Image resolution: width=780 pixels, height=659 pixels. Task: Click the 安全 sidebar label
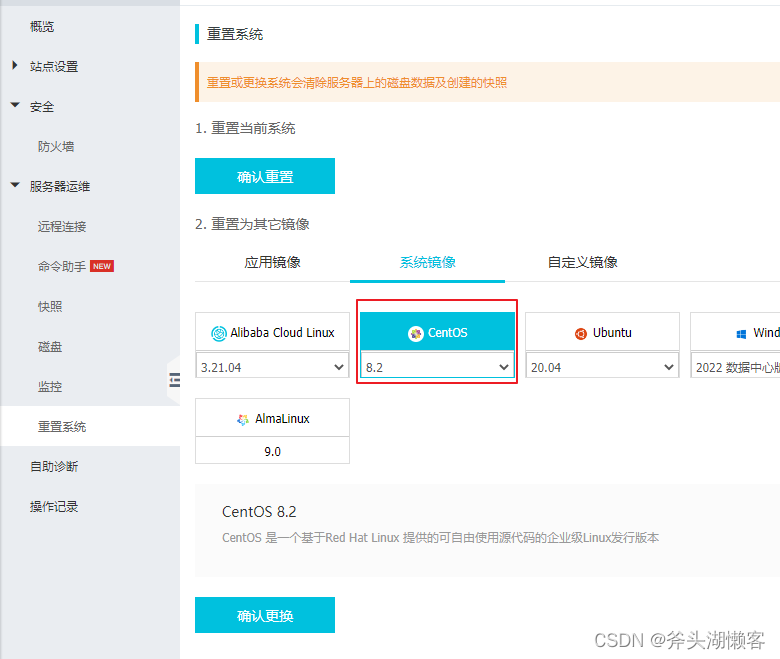(x=42, y=106)
